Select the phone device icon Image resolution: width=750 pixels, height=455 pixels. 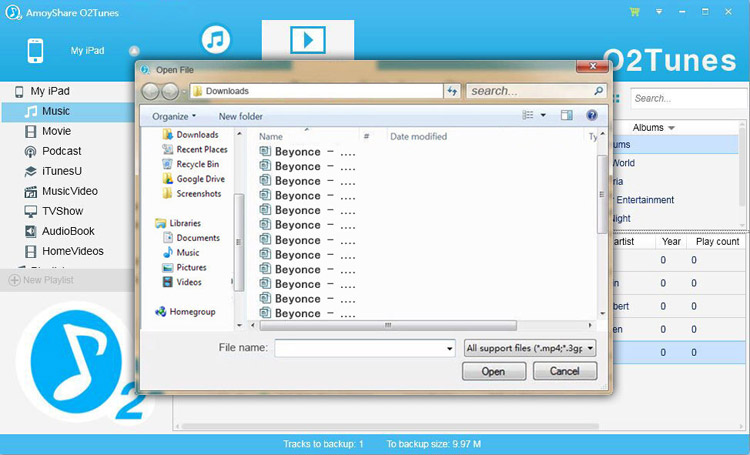point(35,51)
